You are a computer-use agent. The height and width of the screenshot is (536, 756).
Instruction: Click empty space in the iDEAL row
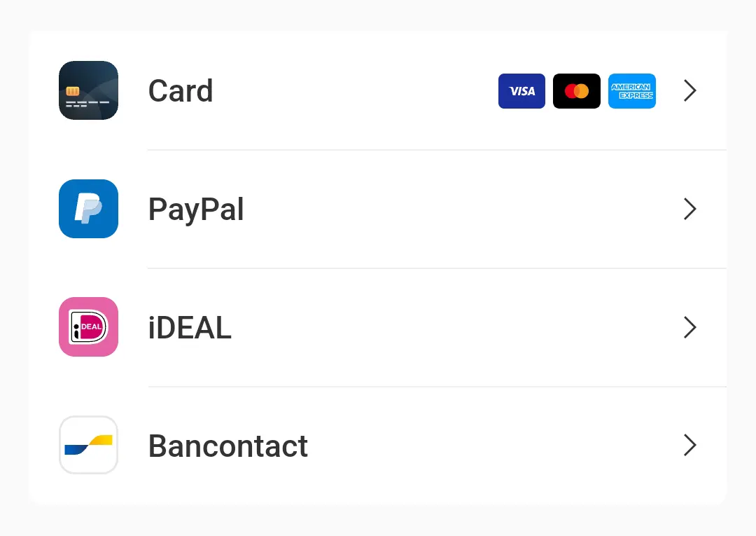click(455, 327)
